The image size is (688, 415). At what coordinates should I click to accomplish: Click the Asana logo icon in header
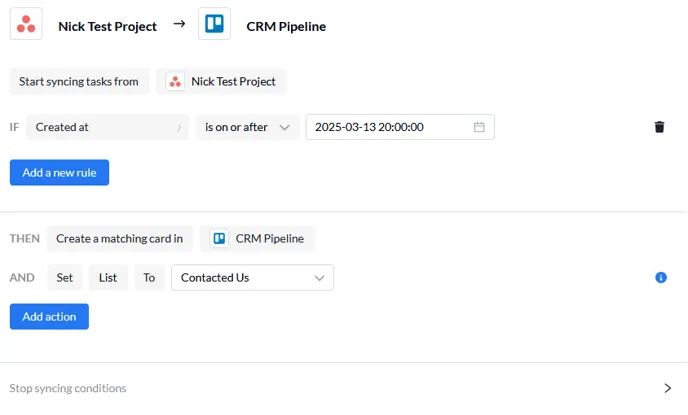(x=26, y=24)
